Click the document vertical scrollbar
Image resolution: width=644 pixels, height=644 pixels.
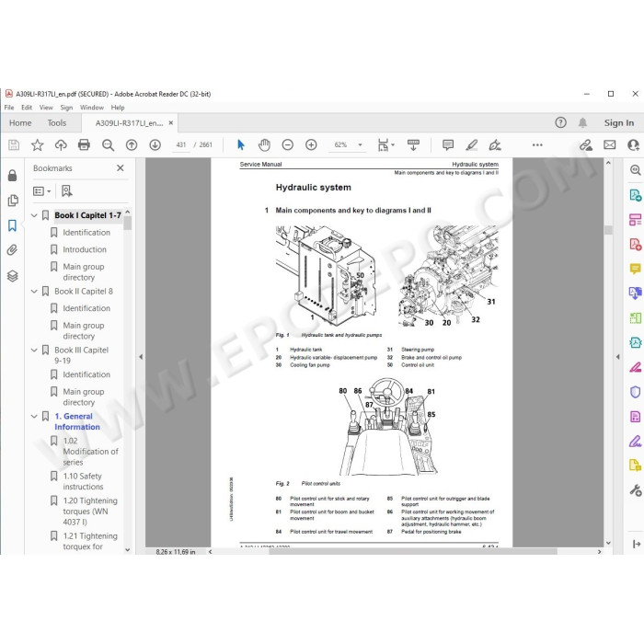608,352
